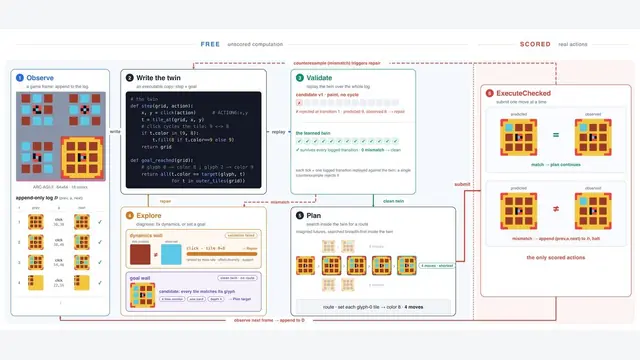Open the observed grid in the match card
This screenshot has width=640, height=360.
coord(593,137)
